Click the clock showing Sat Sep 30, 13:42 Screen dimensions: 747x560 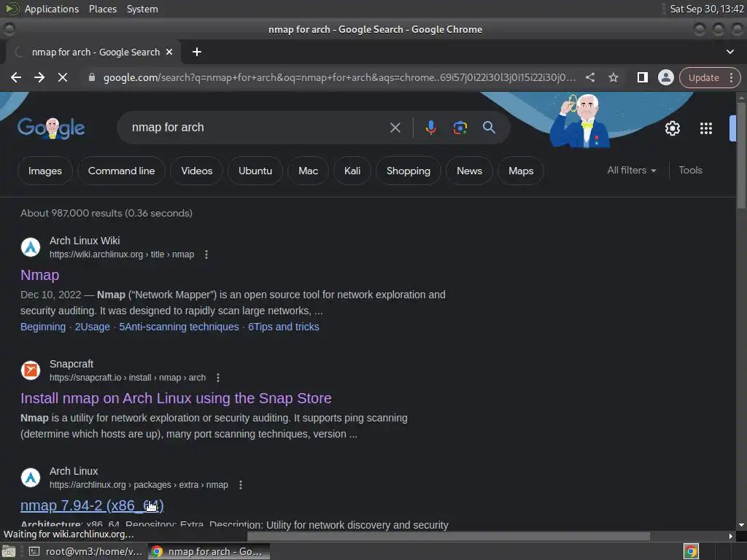pos(706,9)
